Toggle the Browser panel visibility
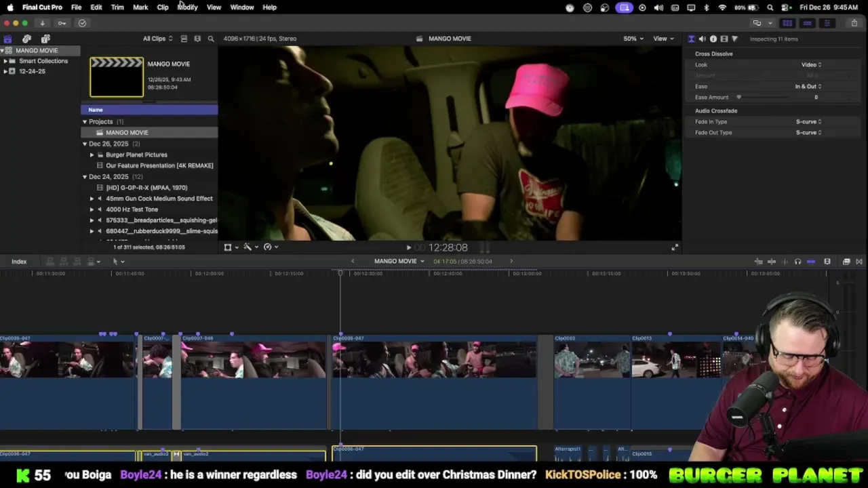 click(787, 23)
